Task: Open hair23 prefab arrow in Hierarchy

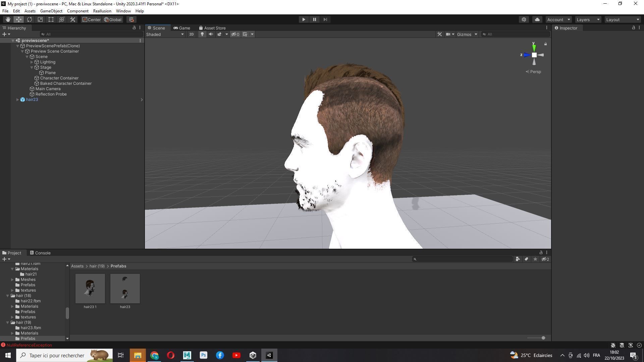Action: (x=142, y=100)
